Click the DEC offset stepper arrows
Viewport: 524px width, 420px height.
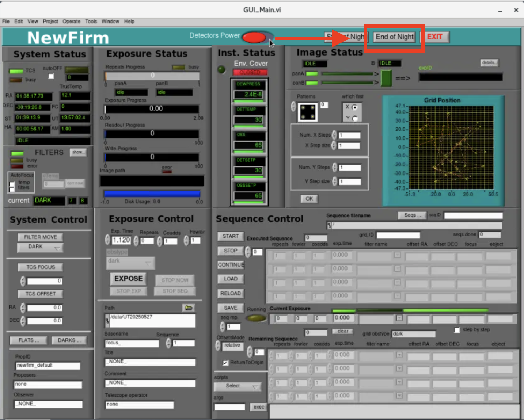pyautogui.click(x=23, y=321)
